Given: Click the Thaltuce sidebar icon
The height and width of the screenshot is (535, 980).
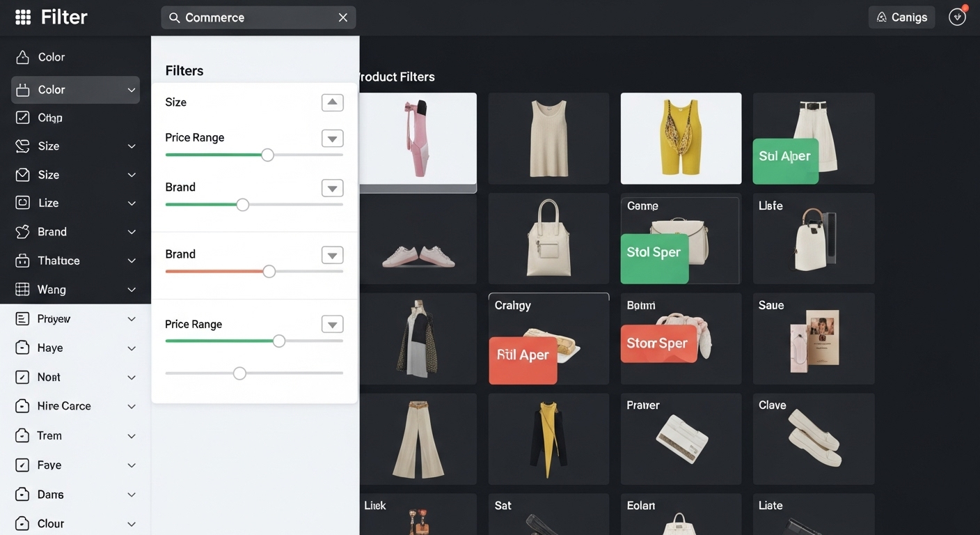Looking at the screenshot, I should click(22, 261).
